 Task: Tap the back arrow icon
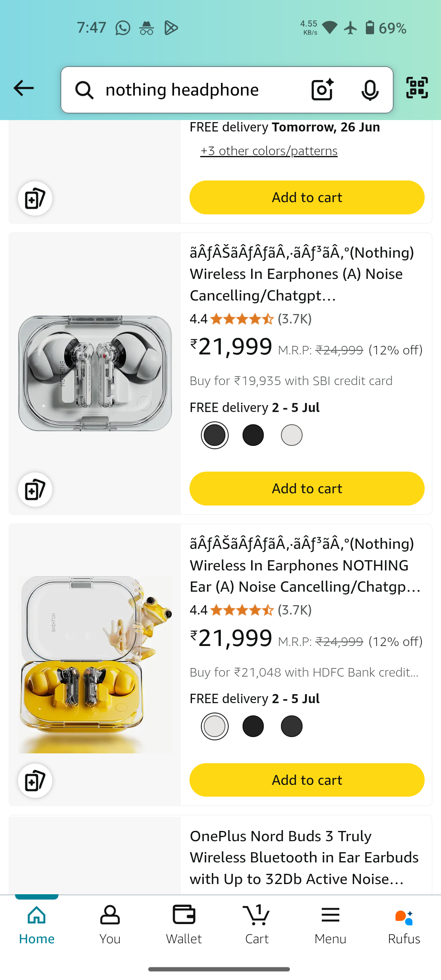[x=23, y=88]
